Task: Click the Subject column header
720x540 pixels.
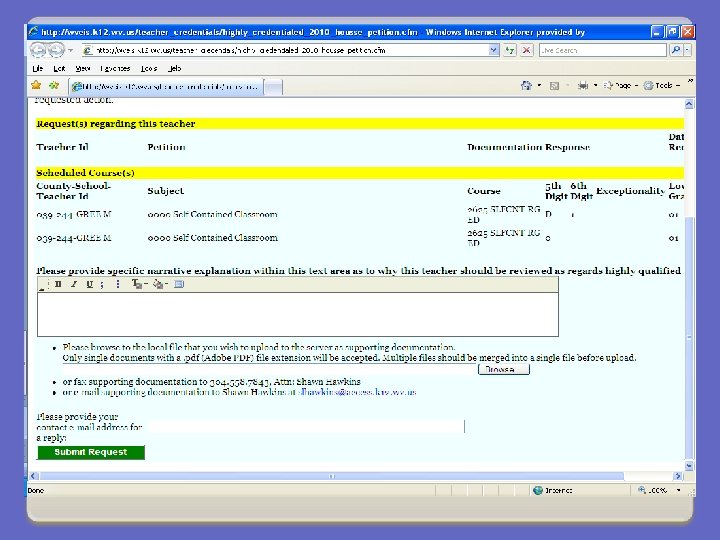Action: point(166,191)
